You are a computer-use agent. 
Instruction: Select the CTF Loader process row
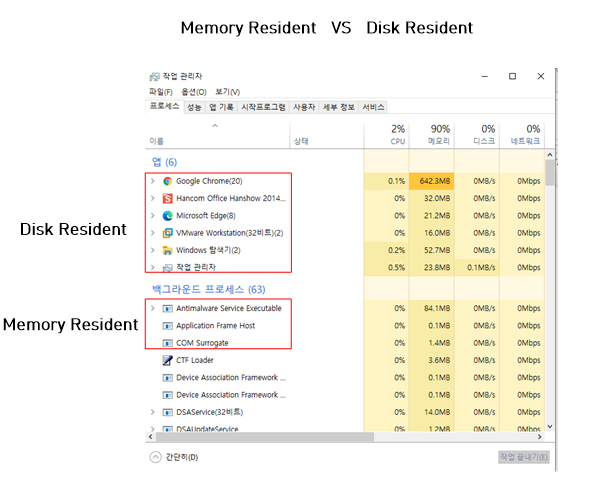coord(345,360)
